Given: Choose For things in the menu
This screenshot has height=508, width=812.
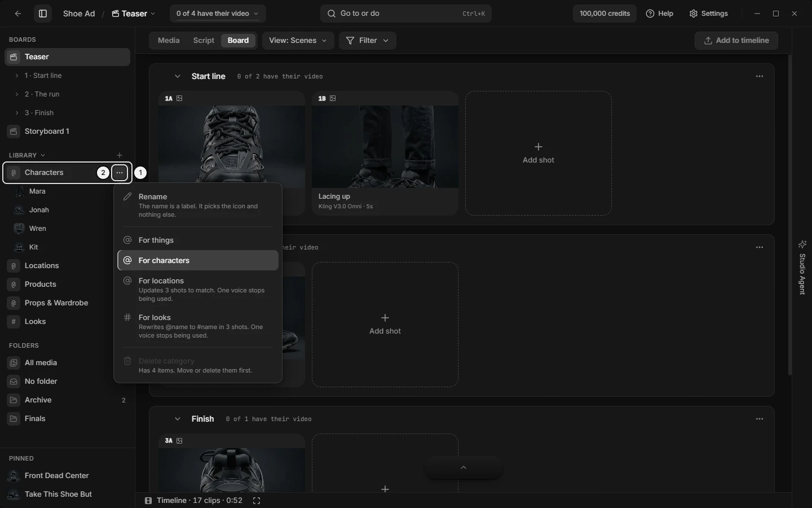Looking at the screenshot, I should tap(198, 240).
